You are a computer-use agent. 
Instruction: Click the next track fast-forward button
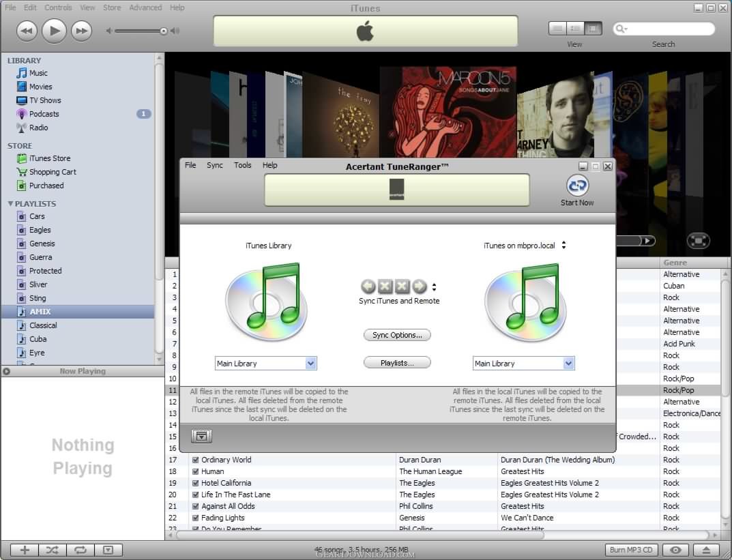coord(81,31)
